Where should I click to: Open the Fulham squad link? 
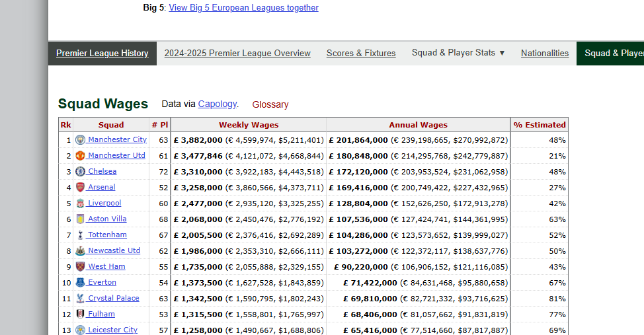point(101,314)
